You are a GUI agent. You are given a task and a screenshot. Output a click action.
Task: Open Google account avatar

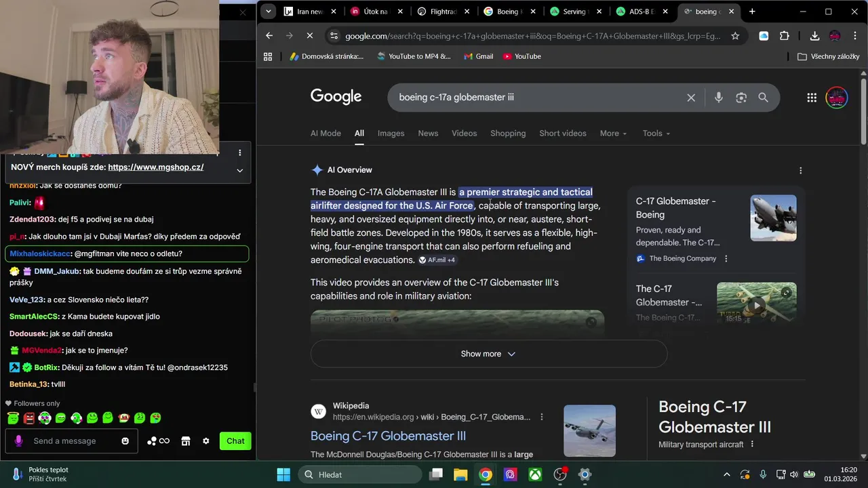[837, 98]
